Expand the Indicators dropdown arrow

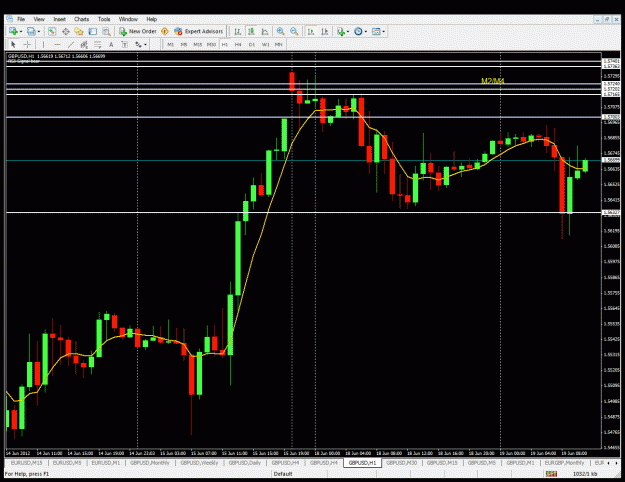348,31
